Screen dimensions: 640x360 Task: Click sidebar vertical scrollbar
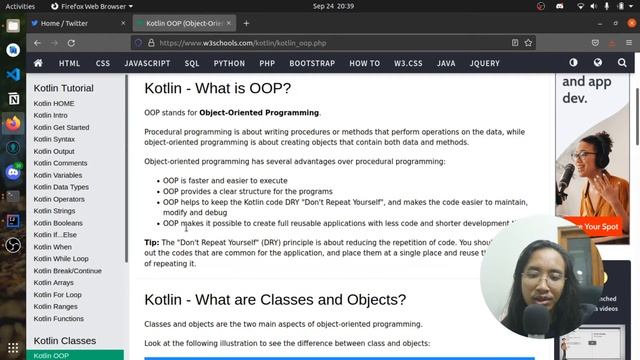pyautogui.click(x=127, y=169)
